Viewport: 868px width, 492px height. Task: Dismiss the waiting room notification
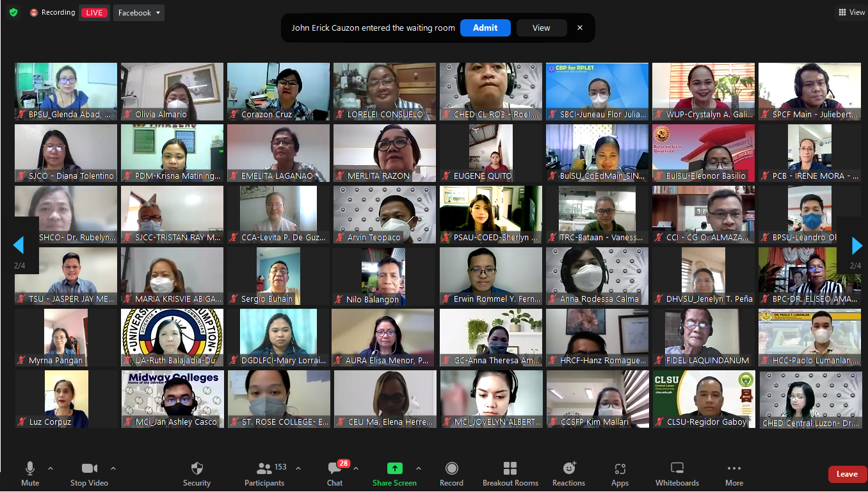[x=580, y=28]
